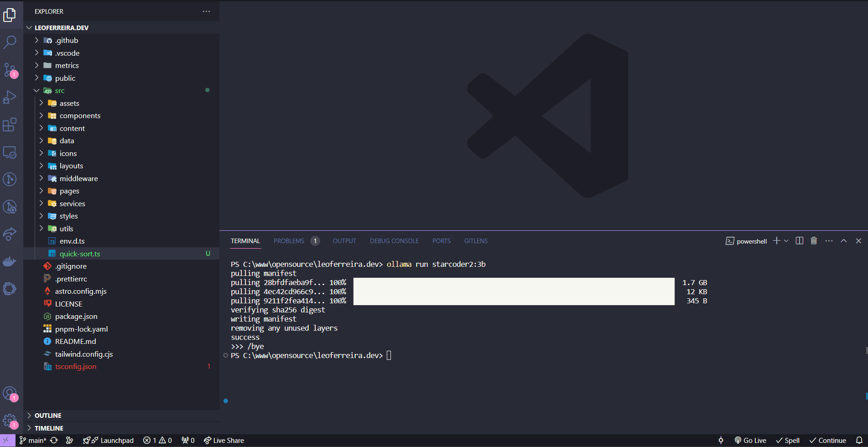The width and height of the screenshot is (868, 447).
Task: Toggle Spell checker in status bar
Action: pos(788,441)
